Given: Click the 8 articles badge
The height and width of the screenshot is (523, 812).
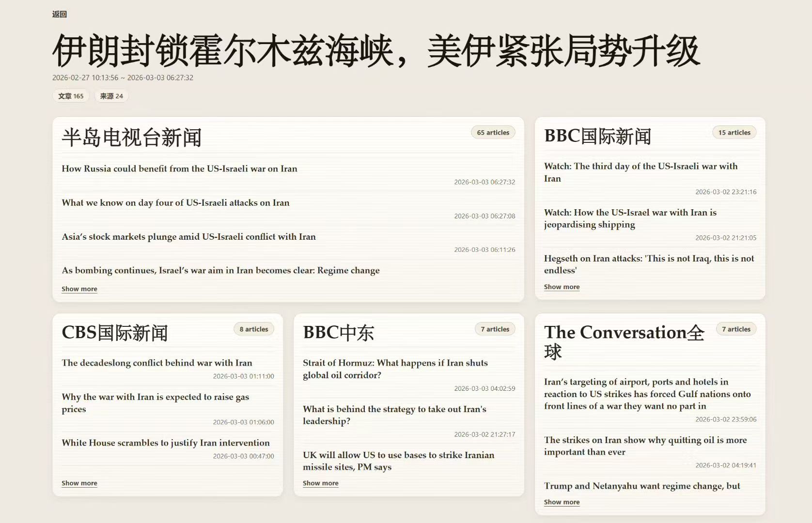Looking at the screenshot, I should (254, 329).
